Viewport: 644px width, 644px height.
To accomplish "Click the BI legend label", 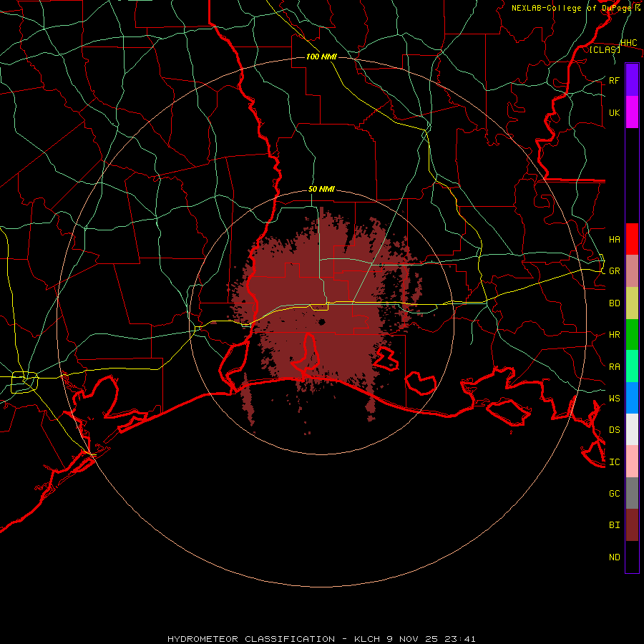I will [x=614, y=525].
